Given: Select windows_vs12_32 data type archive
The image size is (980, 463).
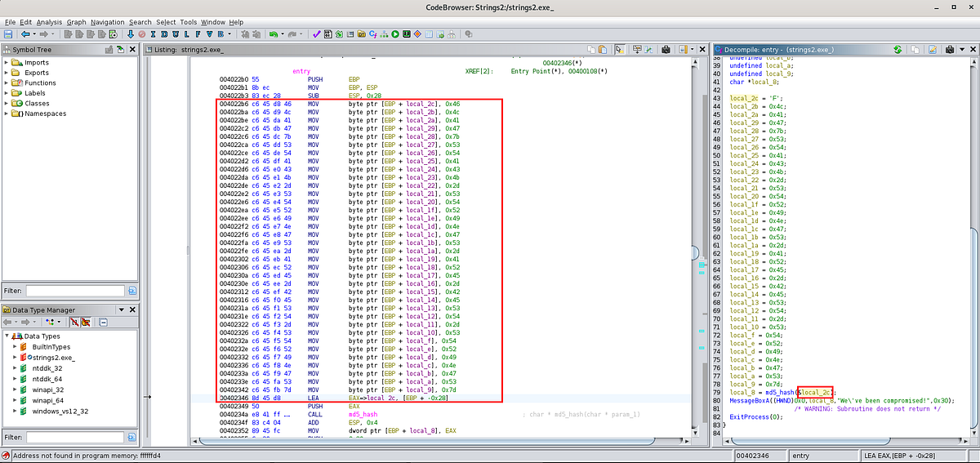Looking at the screenshot, I should [60, 411].
